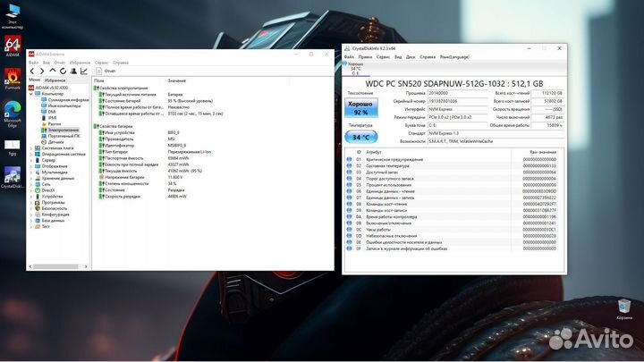644x362 pixels.
Task: Switch to Избранное tab in AIDA64 sidebar
Action: click(x=55, y=80)
